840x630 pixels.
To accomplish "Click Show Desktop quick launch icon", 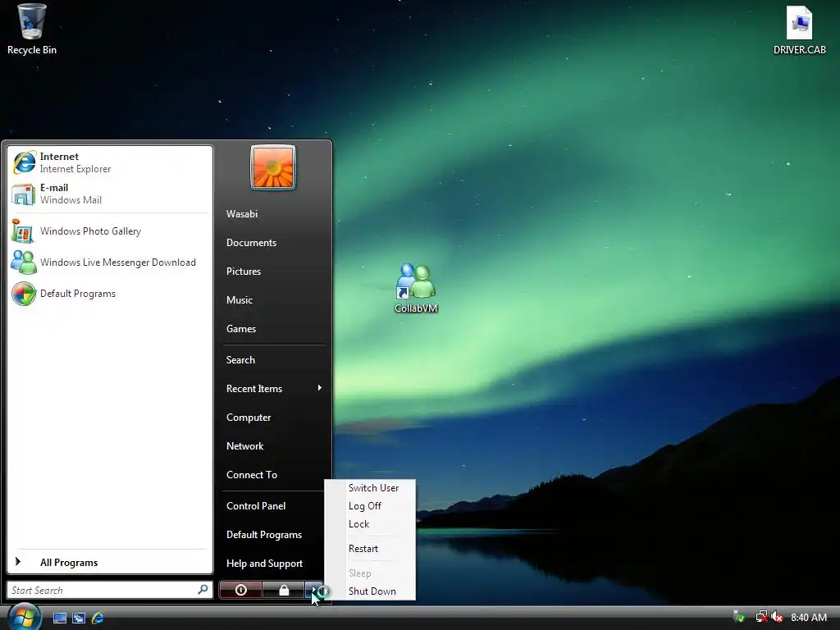I will tap(59, 618).
